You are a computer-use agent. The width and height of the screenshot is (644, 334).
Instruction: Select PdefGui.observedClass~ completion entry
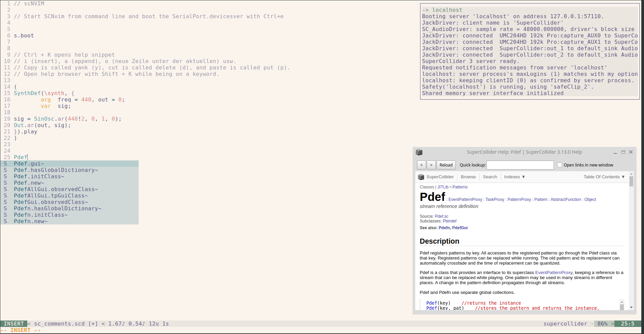point(69,202)
